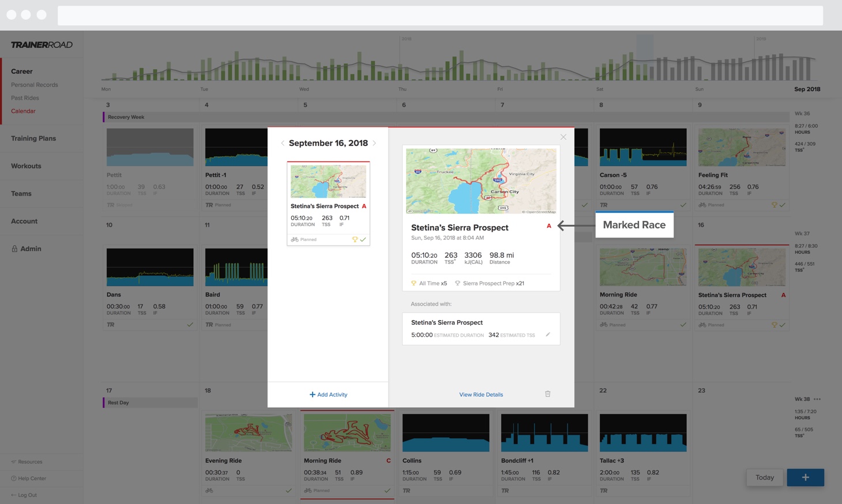The height and width of the screenshot is (504, 842).
Task: Click trophy icon on Feeling Fit card
Action: (x=775, y=205)
